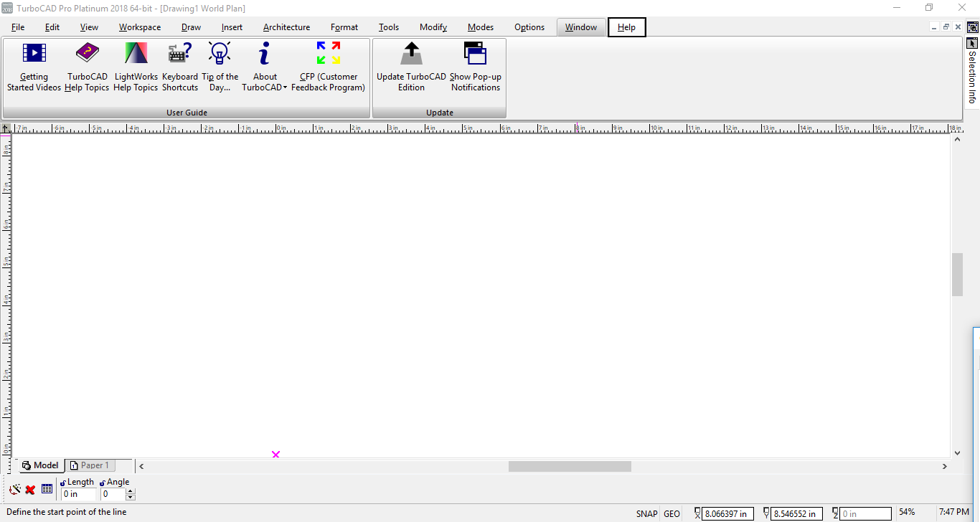Screen dimensions: 980x522
Task: Open the Modify menu
Action: [433, 27]
